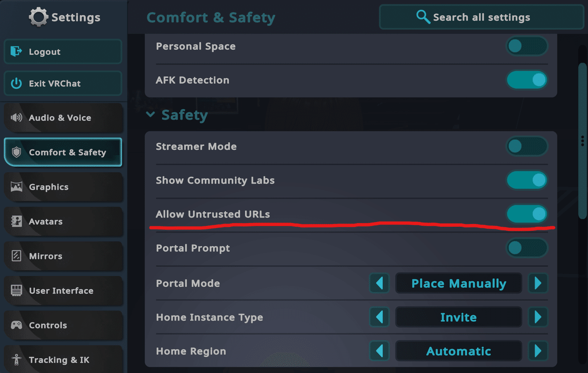This screenshot has width=588, height=373.
Task: Enable the Streamer Mode toggle
Action: tap(527, 146)
